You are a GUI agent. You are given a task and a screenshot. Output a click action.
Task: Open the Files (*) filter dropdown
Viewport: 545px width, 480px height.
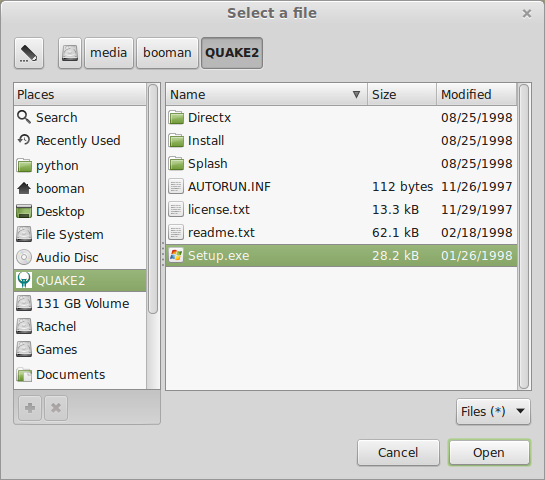coord(494,412)
